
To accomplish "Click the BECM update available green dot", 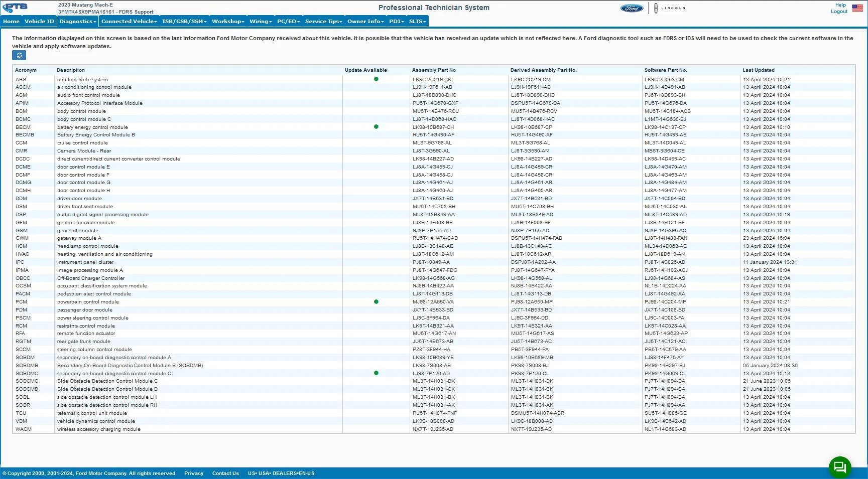I will tap(376, 127).
